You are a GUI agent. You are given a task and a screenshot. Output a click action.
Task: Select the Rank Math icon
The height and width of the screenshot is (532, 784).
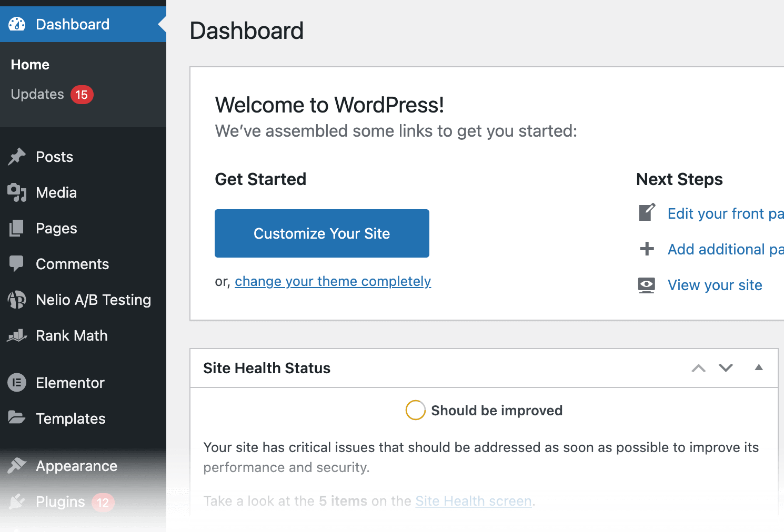pos(16,335)
